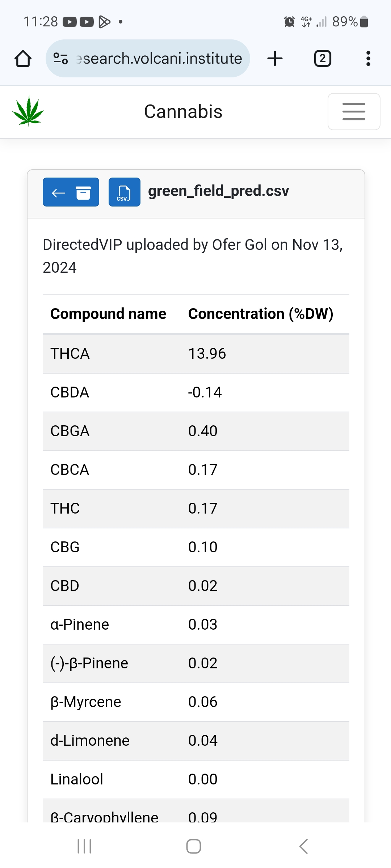The image size is (391, 868).
Task: Click the Concentration (%DW) column header
Action: 261,314
